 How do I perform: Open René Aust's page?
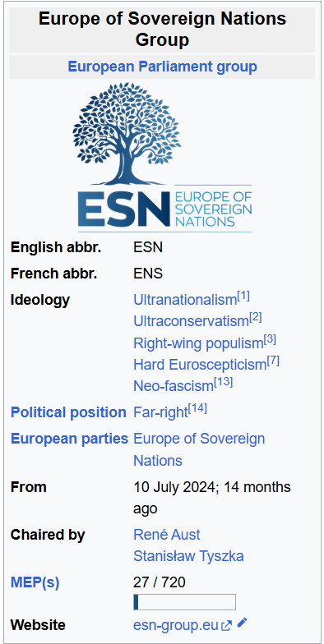click(166, 535)
